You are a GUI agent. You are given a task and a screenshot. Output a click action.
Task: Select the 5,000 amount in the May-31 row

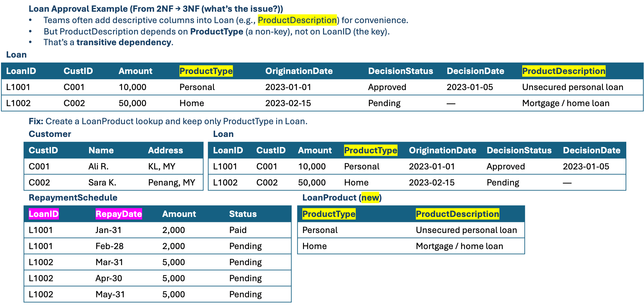[174, 294]
